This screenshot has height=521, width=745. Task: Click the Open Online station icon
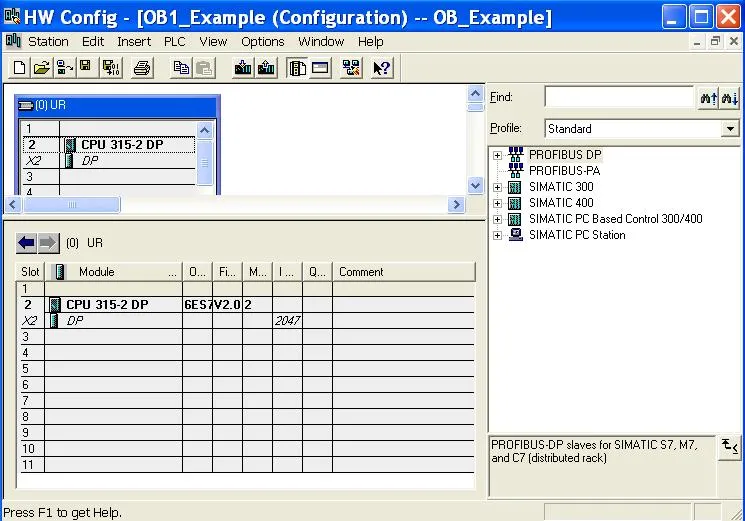64,68
